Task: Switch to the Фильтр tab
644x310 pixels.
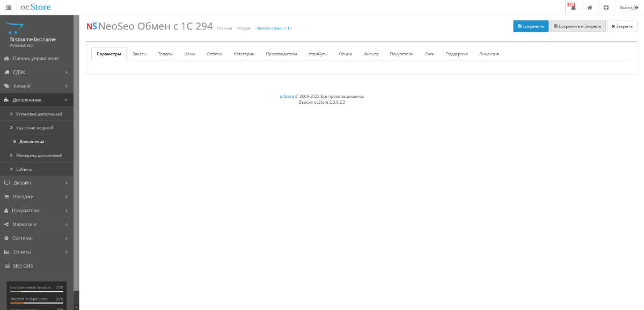Action: tap(371, 54)
